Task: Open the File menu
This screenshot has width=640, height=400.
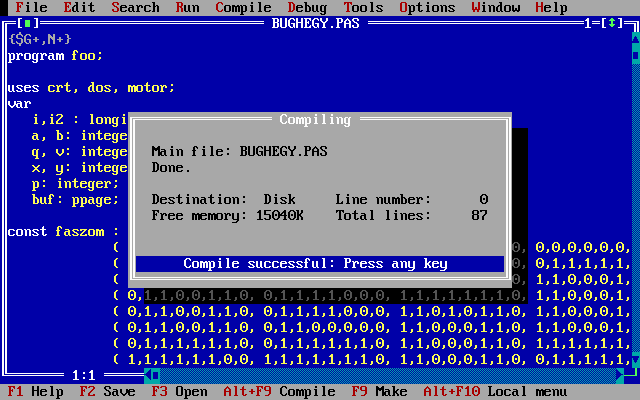Action: pyautogui.click(x=31, y=7)
